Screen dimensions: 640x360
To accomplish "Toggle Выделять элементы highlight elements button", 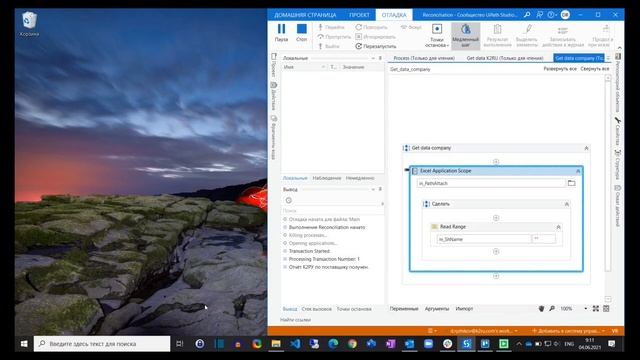I will [x=527, y=36].
